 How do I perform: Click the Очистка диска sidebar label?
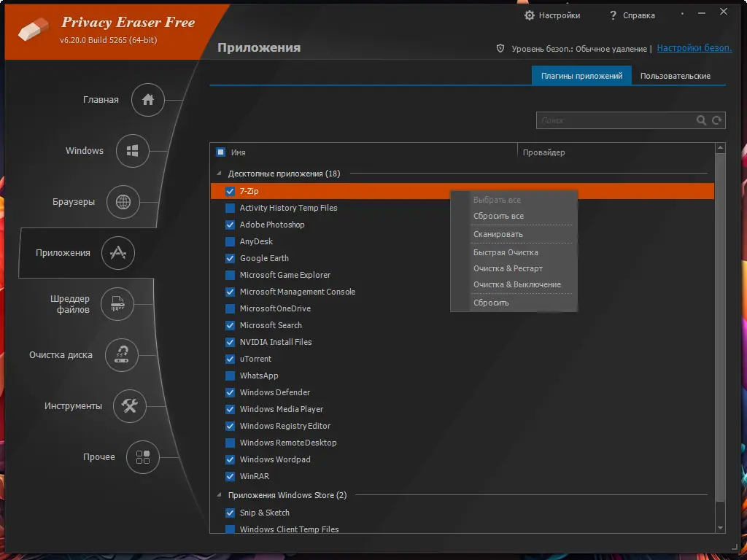pyautogui.click(x=61, y=355)
